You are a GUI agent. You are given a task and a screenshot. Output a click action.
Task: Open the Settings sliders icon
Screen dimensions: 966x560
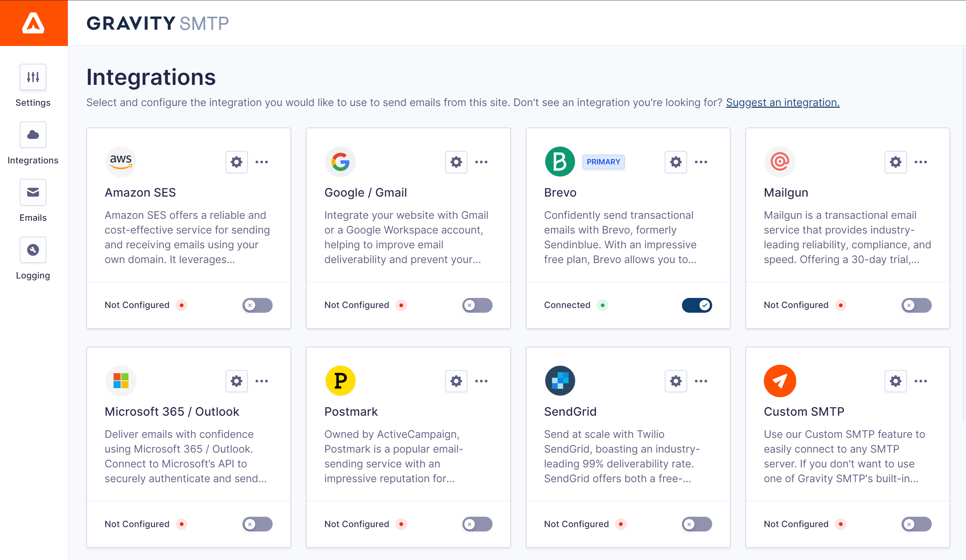[33, 77]
